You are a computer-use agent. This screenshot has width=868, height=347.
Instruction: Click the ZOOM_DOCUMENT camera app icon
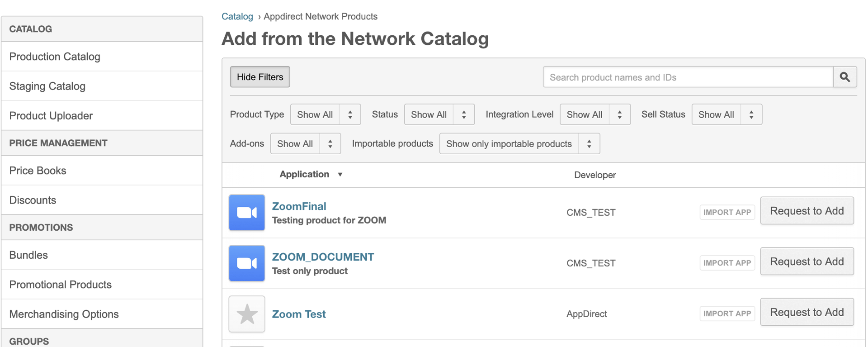247,263
